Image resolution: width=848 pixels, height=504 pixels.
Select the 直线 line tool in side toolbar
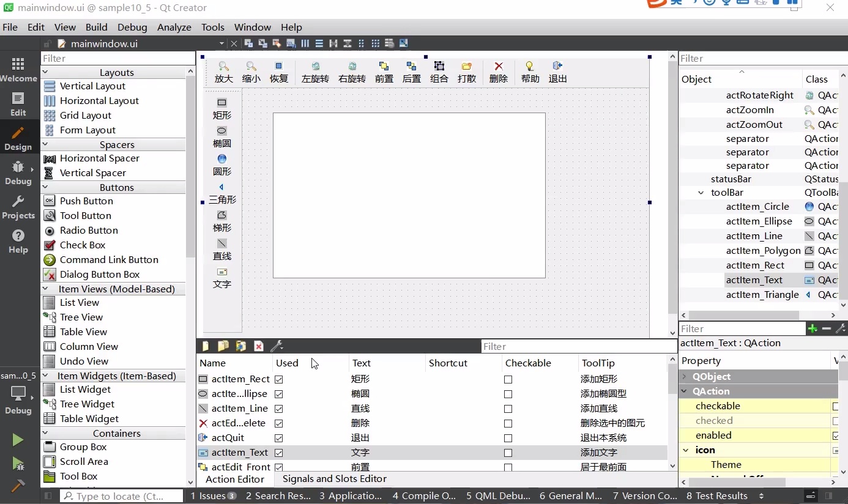point(222,249)
